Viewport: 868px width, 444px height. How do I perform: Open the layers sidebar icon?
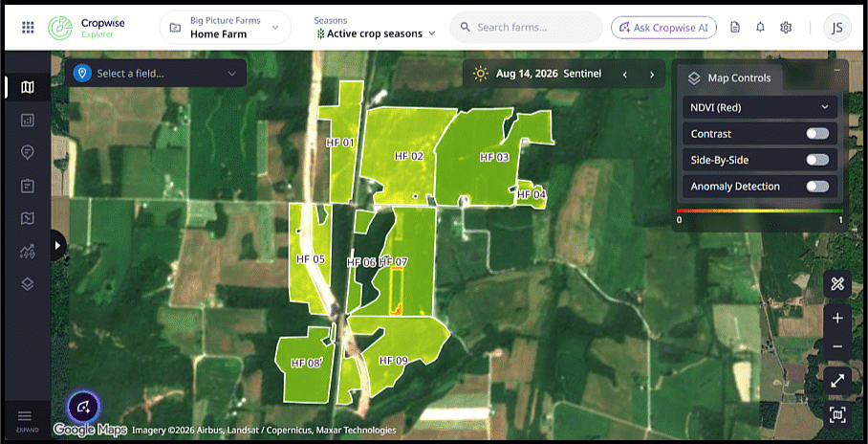[27, 284]
